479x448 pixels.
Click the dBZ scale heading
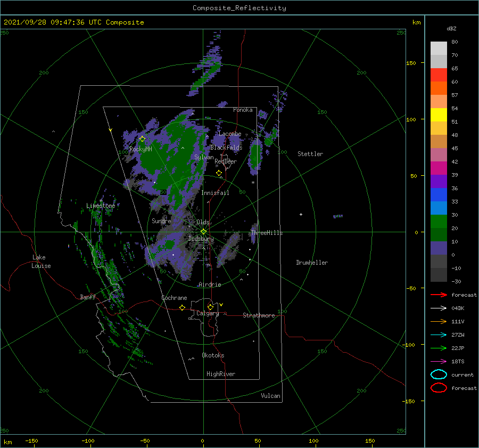point(451,28)
